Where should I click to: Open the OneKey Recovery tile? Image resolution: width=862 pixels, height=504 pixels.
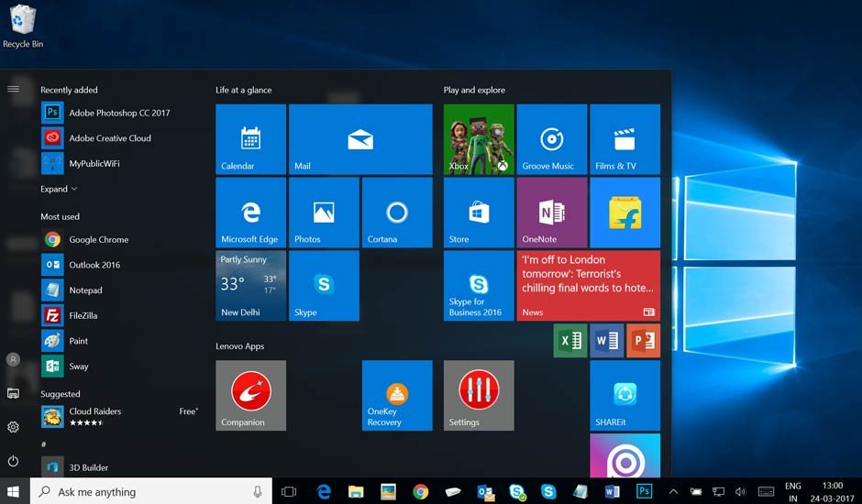pyautogui.click(x=397, y=395)
